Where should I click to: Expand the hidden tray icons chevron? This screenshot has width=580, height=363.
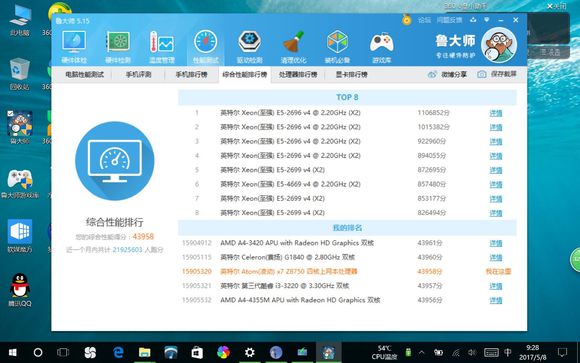[422, 352]
